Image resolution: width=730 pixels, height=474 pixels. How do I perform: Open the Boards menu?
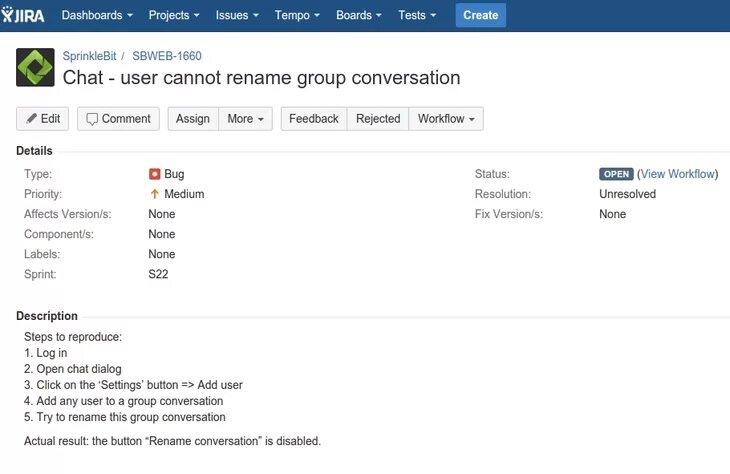360,15
